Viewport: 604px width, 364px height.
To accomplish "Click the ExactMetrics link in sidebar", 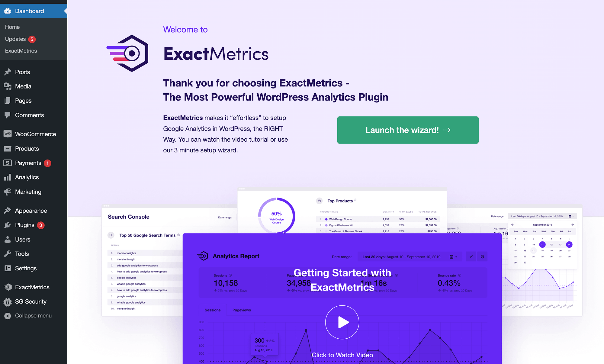I will pos(21,50).
